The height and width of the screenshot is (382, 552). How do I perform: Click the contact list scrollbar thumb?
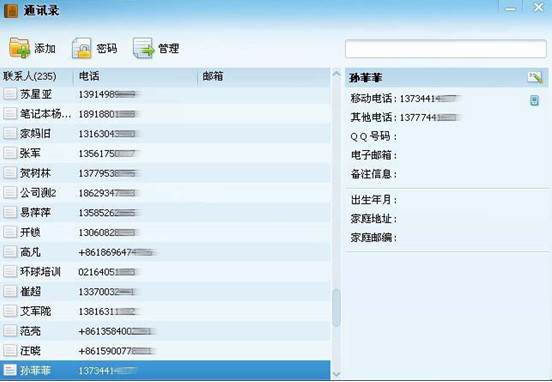337,308
